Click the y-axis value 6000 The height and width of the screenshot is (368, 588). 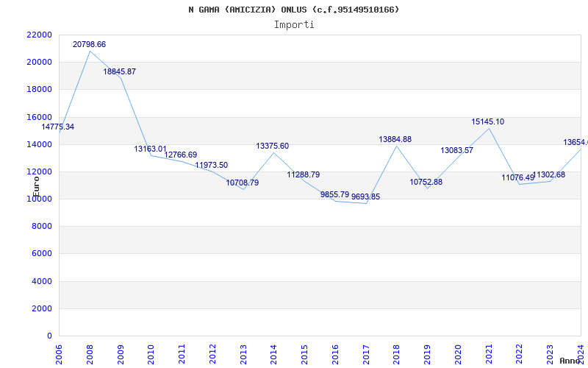(x=41, y=254)
